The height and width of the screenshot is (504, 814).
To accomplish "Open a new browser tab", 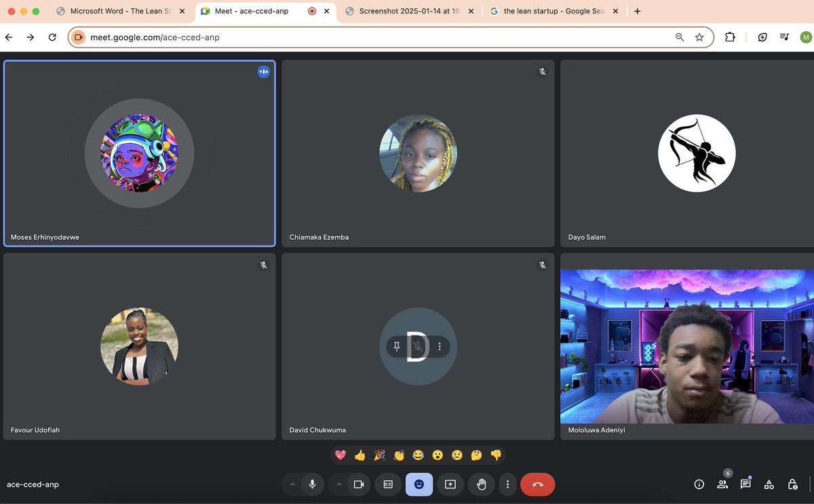I will (x=637, y=11).
